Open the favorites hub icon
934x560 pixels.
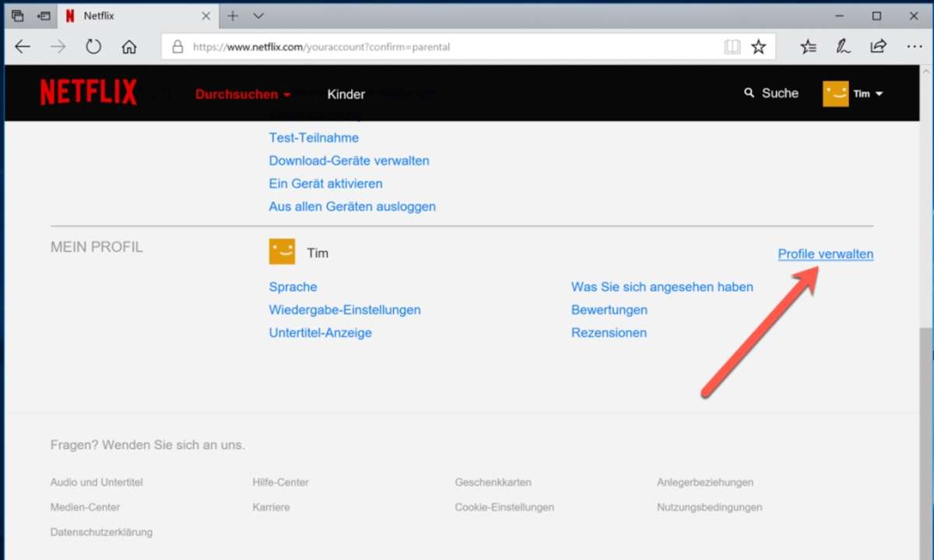pyautogui.click(x=809, y=47)
